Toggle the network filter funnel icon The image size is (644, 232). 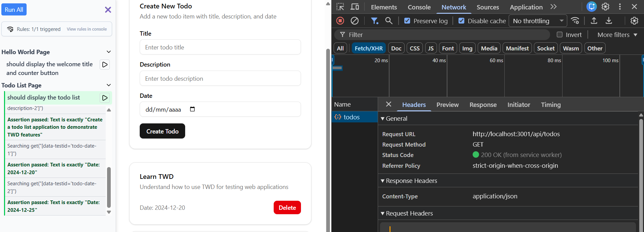click(x=374, y=21)
